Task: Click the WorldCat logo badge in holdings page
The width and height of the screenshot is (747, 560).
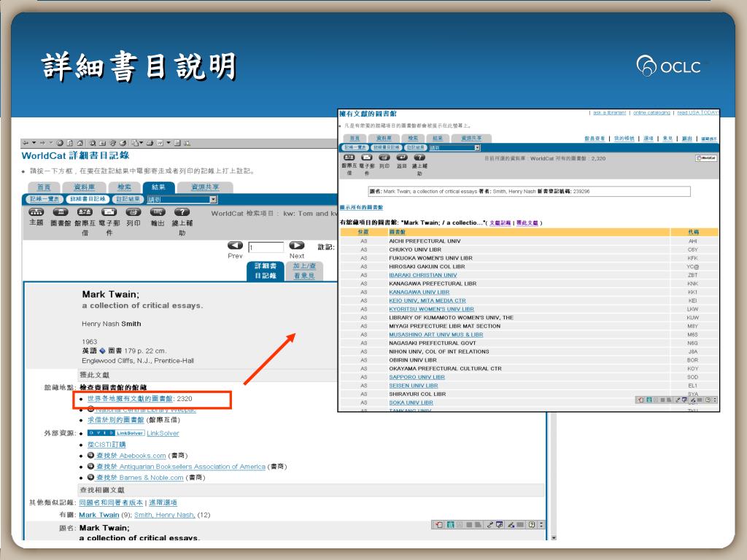Action: click(x=706, y=158)
